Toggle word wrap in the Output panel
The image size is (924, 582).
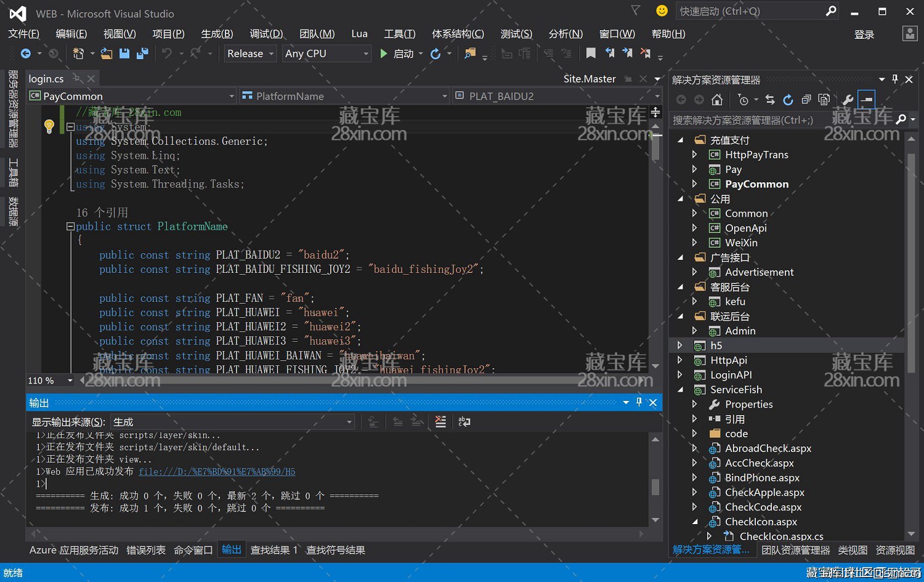464,422
